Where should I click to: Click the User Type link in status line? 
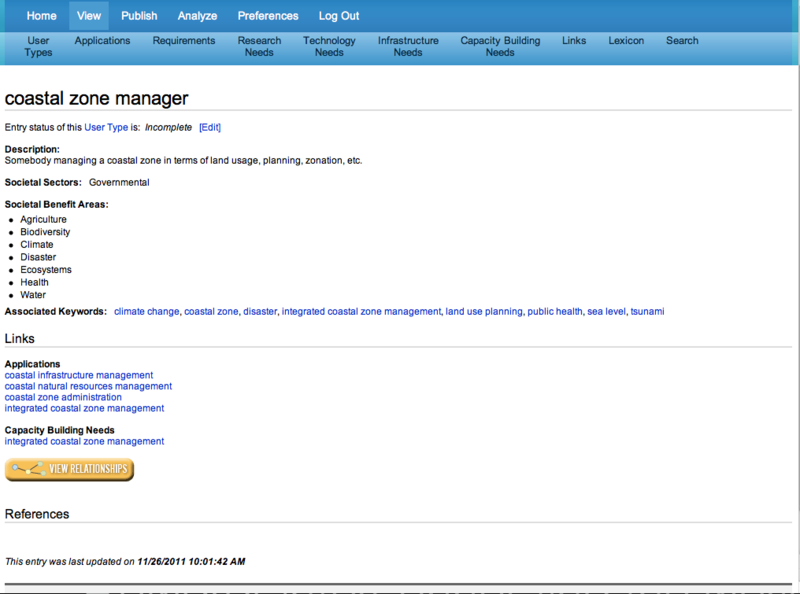coord(106,127)
